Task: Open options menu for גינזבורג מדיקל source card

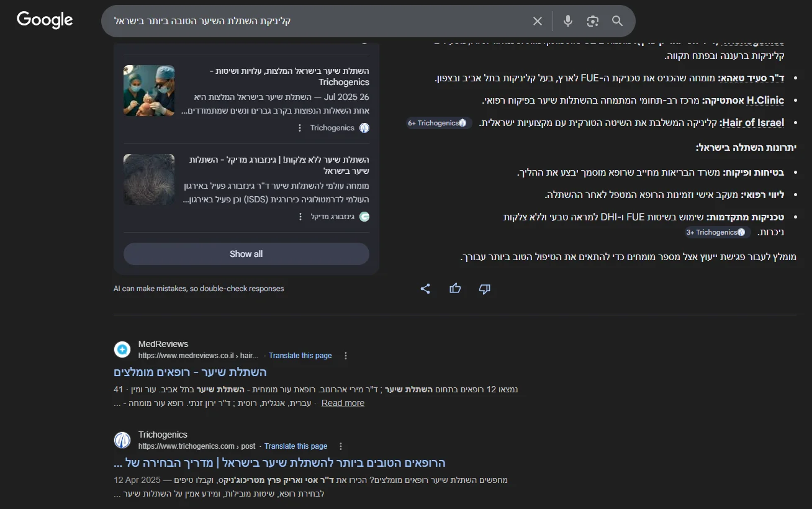Action: tap(300, 217)
